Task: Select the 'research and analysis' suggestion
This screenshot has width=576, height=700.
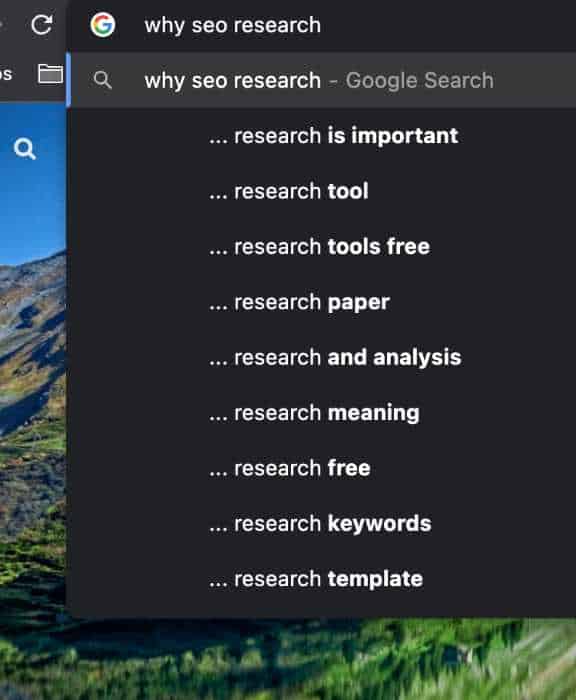Action: [x=335, y=358]
